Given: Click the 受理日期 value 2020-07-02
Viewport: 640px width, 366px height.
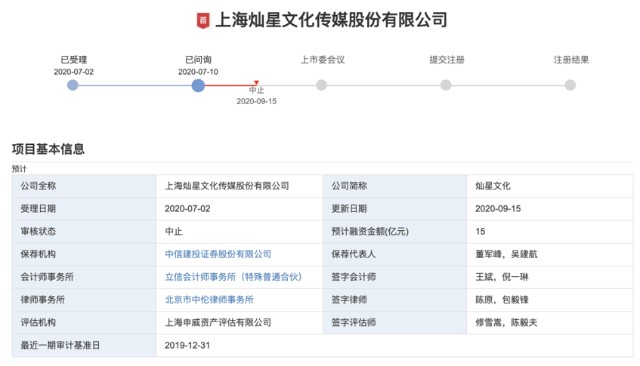Looking at the screenshot, I should (x=187, y=209).
